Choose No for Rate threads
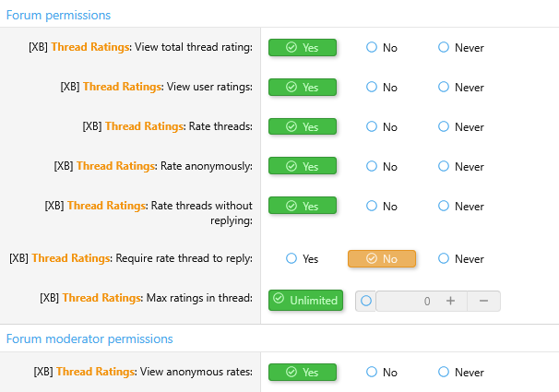Image resolution: width=559 pixels, height=392 pixels. click(x=382, y=126)
